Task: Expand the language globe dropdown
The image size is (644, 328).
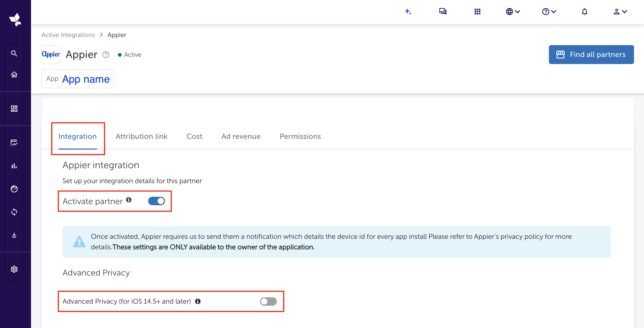Action: [x=513, y=12]
